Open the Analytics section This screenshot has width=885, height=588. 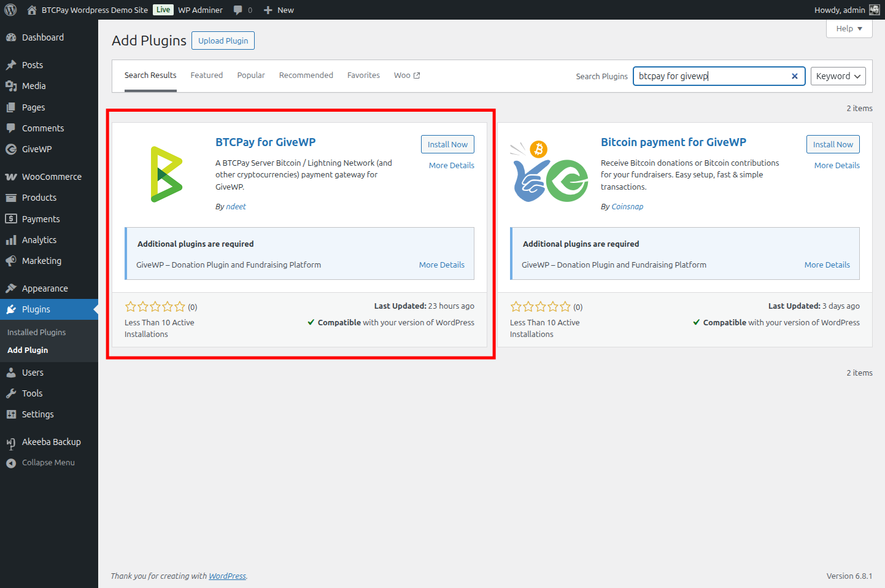coord(38,239)
